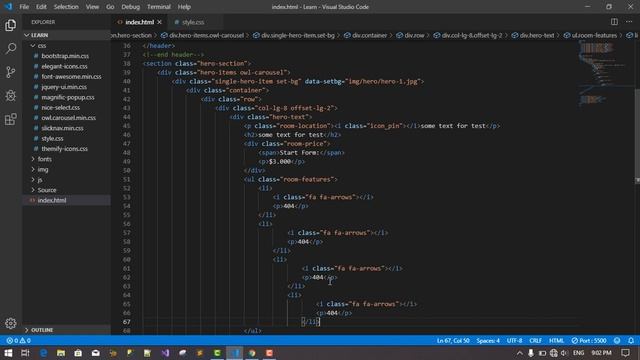Open the More Actions ellipsis menu

[629, 22]
